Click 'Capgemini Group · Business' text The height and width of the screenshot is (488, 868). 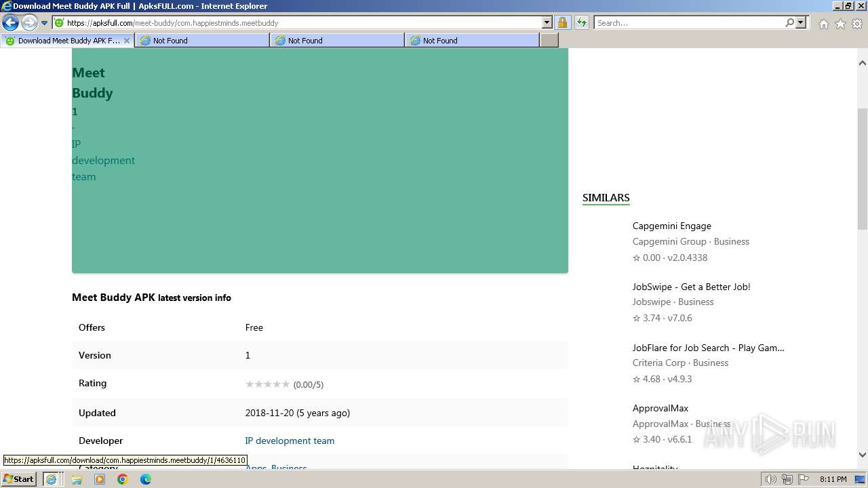coord(690,241)
